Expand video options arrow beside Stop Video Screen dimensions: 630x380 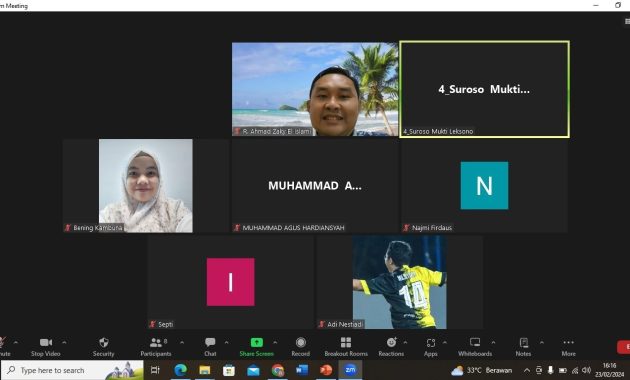pos(64,343)
